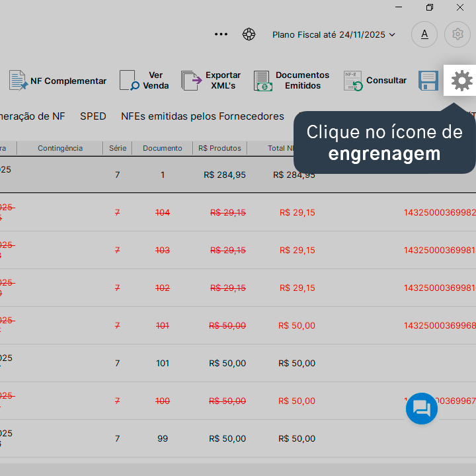Select the cancelled (struck-through) document 101 cell

coord(163,325)
